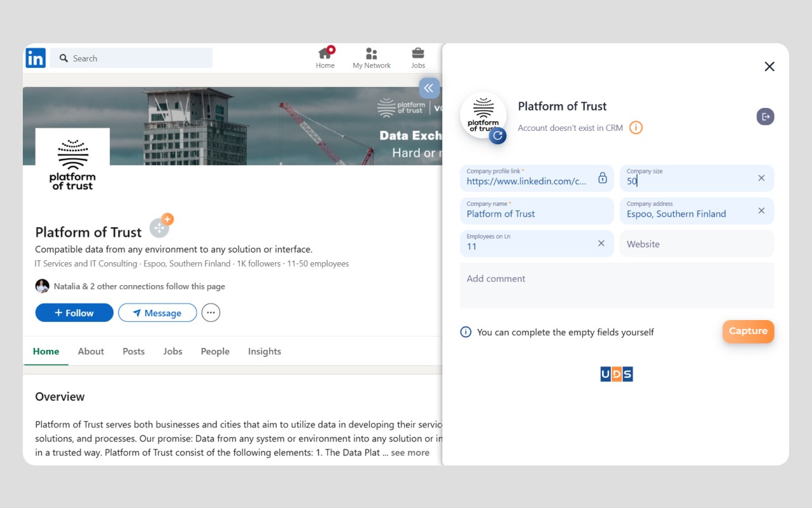Click the Platform of Trust page heading
Viewport: 812px width, 508px height.
pyautogui.click(x=88, y=232)
